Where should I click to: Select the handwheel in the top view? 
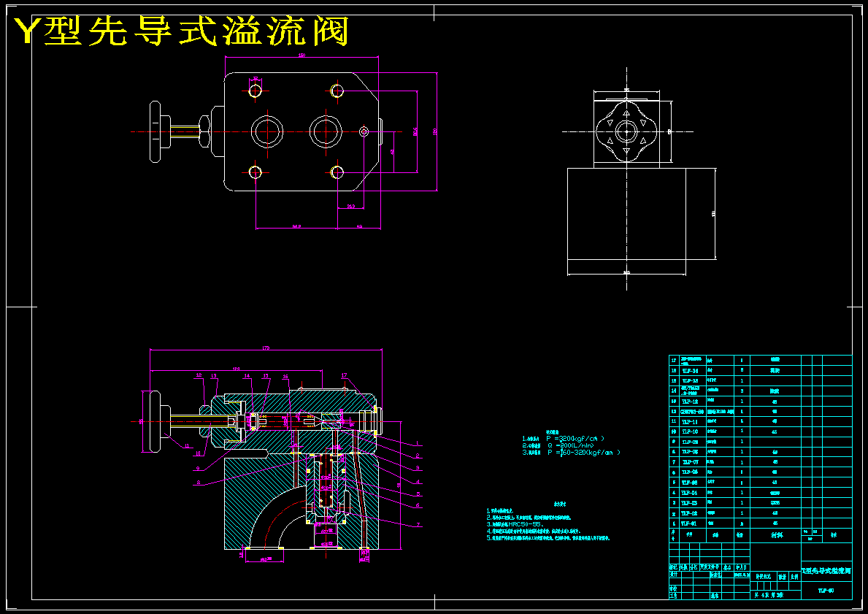coord(161,131)
